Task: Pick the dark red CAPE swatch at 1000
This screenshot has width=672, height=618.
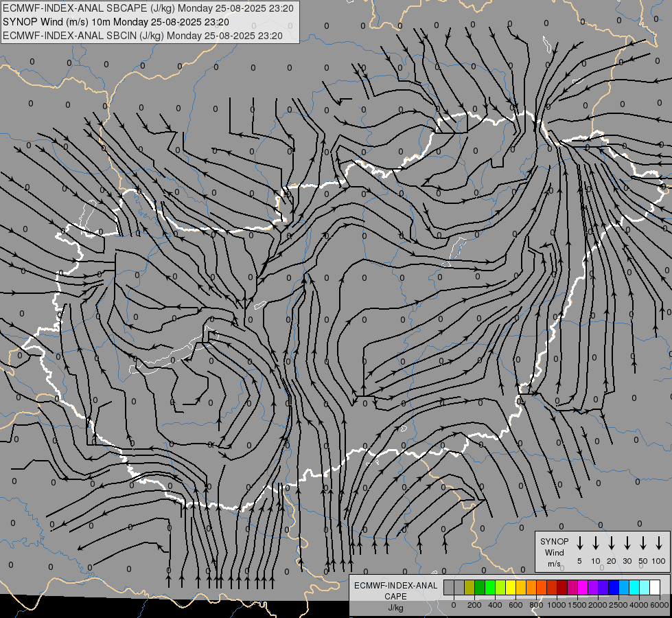Action: [562, 587]
